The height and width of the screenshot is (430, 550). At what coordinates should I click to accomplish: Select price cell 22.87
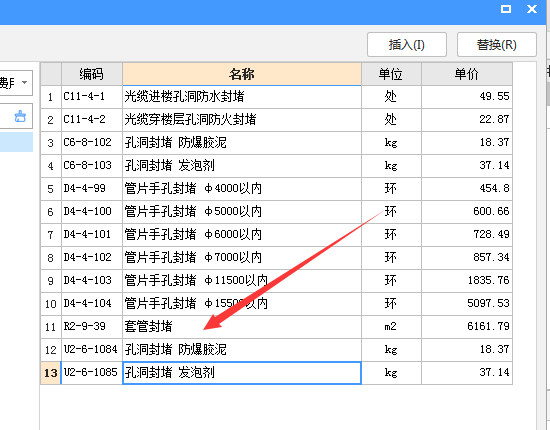(x=467, y=120)
